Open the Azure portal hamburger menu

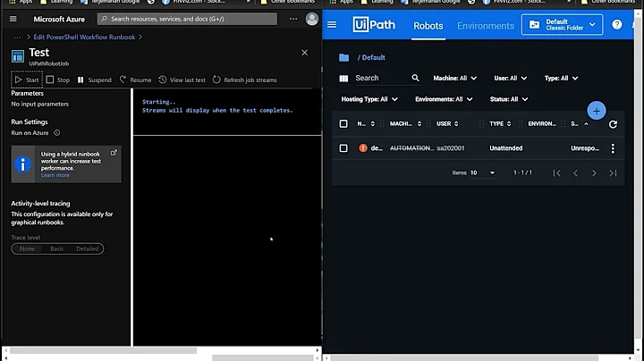tap(13, 19)
